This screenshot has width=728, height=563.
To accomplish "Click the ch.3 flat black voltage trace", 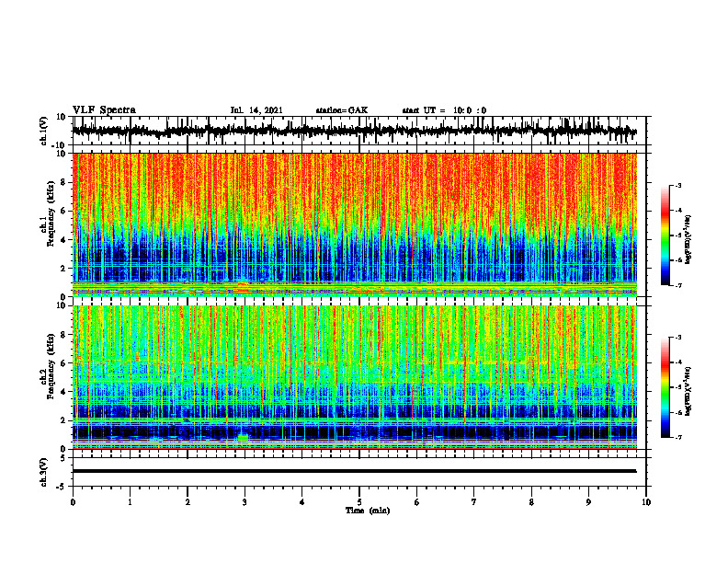I will (x=354, y=471).
